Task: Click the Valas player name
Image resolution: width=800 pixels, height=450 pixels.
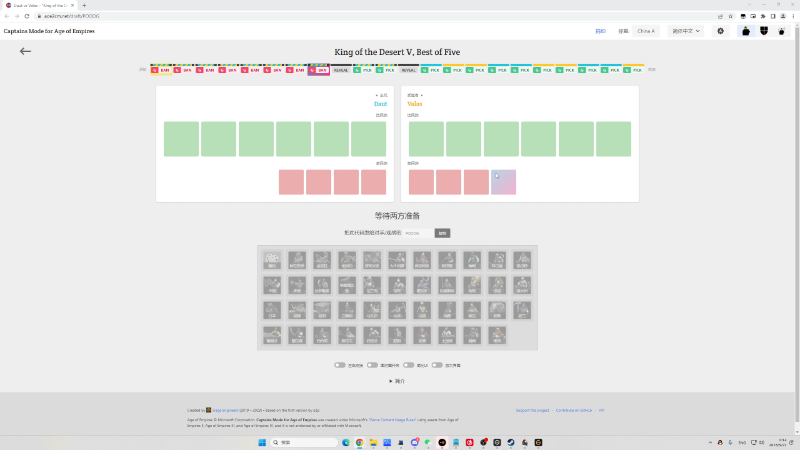Action: point(415,104)
